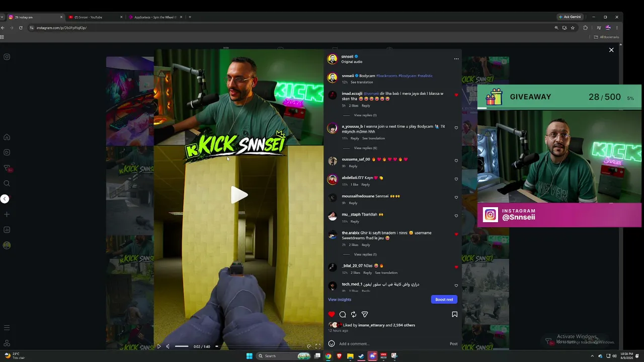Show translation of the post caption

pyautogui.click(x=362, y=82)
